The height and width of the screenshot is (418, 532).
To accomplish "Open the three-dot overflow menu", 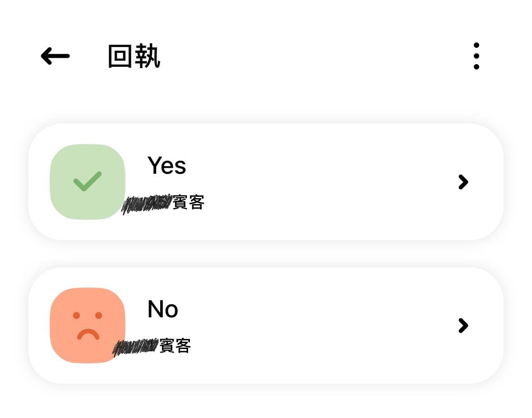I will 476,56.
